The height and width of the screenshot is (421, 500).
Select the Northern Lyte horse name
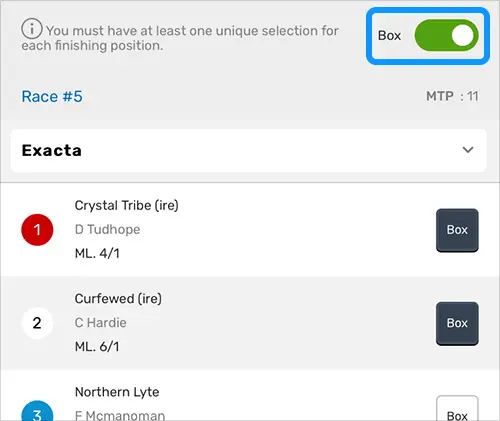pos(117,392)
